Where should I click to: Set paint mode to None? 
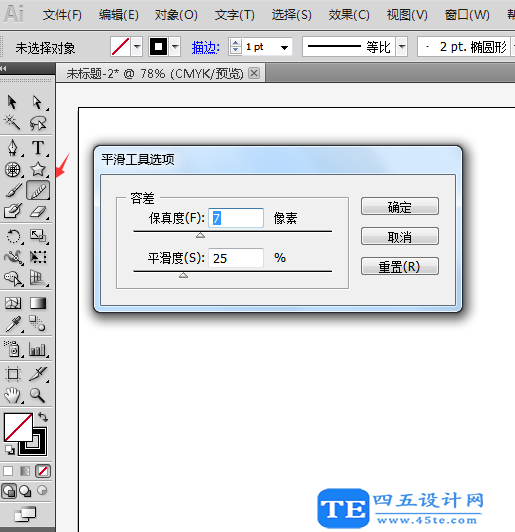click(43, 471)
